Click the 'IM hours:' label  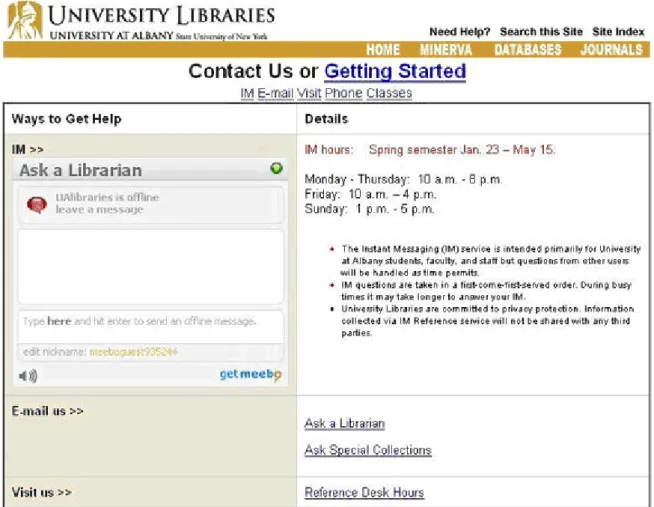(329, 150)
